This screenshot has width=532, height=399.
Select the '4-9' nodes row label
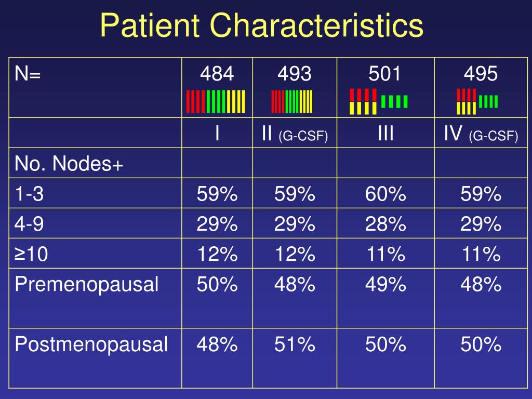pyautogui.click(x=29, y=224)
